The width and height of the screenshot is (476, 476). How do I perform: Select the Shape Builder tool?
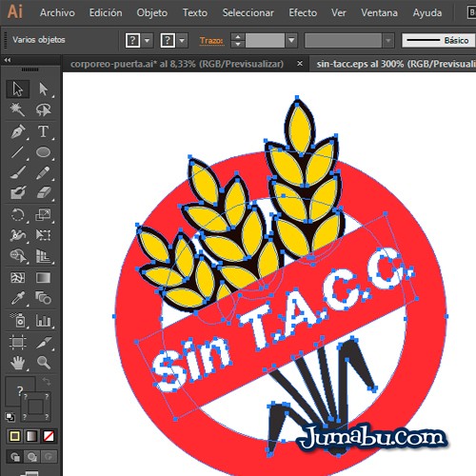(x=18, y=255)
